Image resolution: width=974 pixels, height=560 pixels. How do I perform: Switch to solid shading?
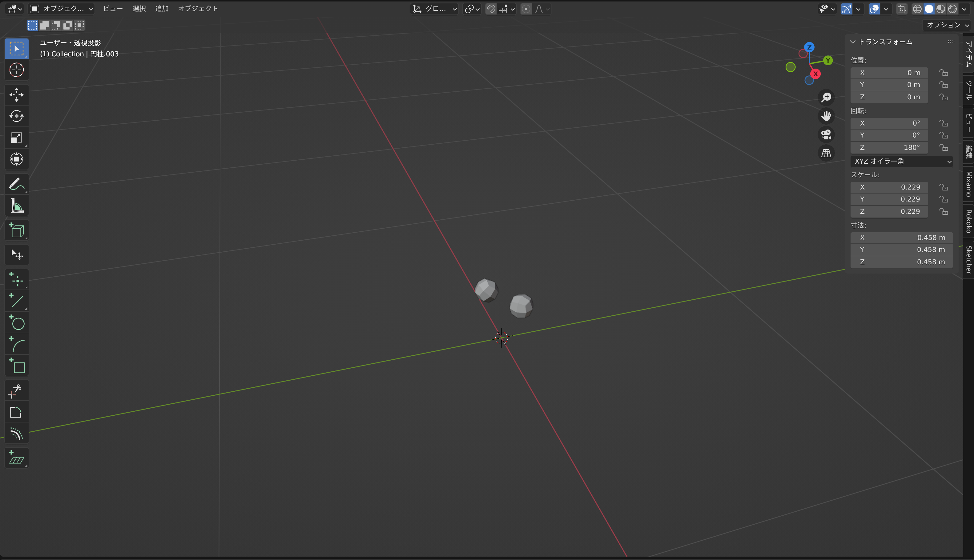(929, 9)
